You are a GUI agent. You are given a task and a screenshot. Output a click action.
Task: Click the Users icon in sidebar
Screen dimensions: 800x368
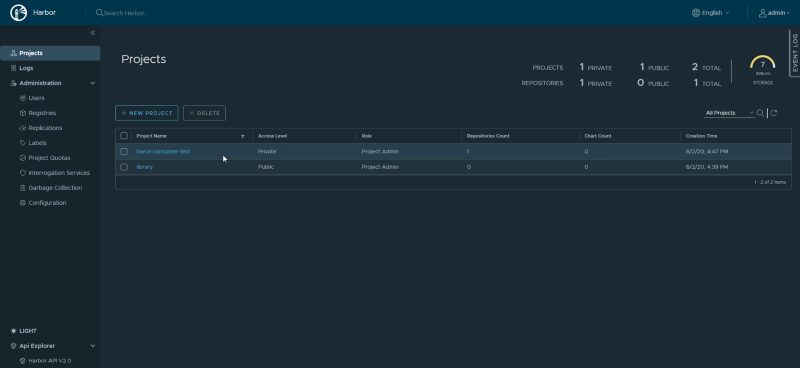coord(22,98)
